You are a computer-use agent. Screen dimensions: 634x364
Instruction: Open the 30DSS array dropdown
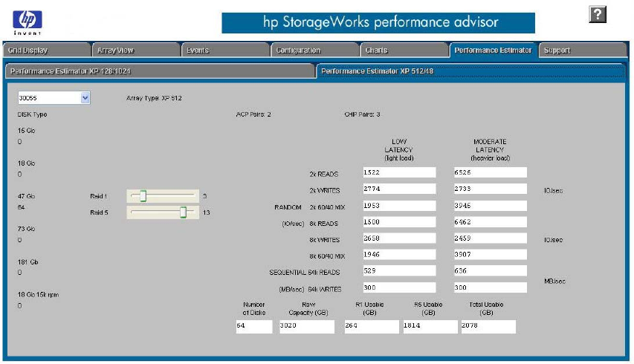pos(54,98)
